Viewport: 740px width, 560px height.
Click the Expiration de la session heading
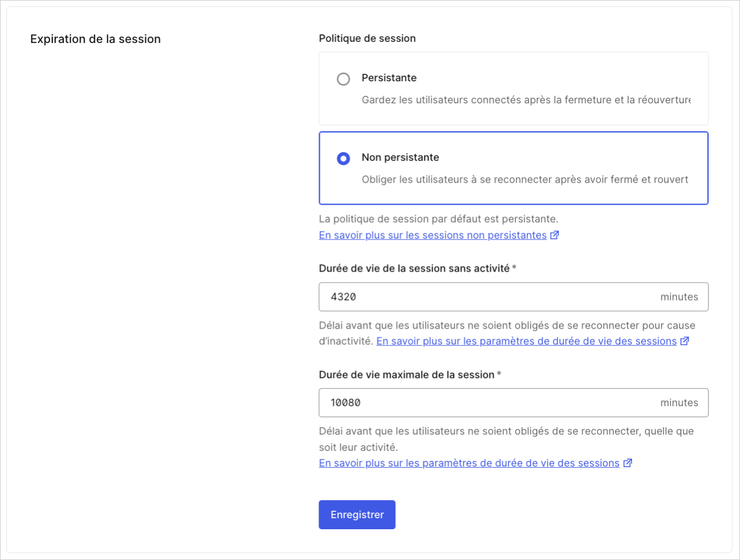[x=95, y=39]
